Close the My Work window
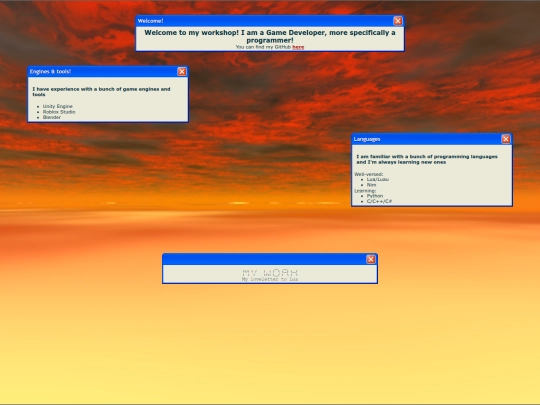 pos(371,259)
